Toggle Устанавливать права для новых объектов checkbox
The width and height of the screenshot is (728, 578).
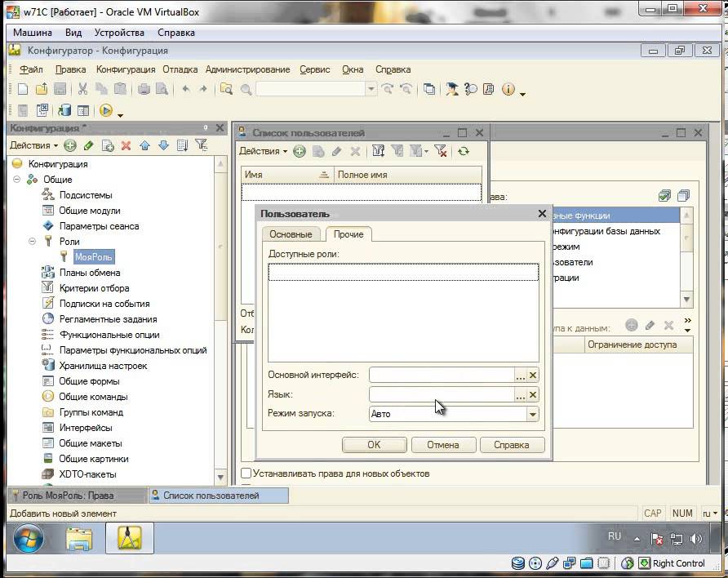(246, 473)
